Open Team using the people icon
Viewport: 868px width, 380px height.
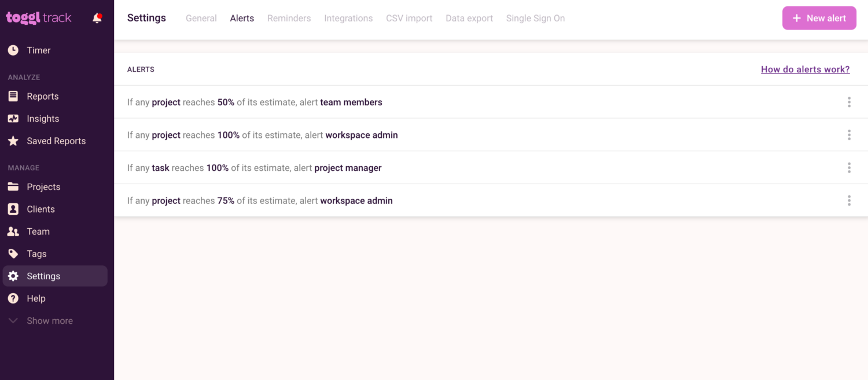pyautogui.click(x=13, y=231)
